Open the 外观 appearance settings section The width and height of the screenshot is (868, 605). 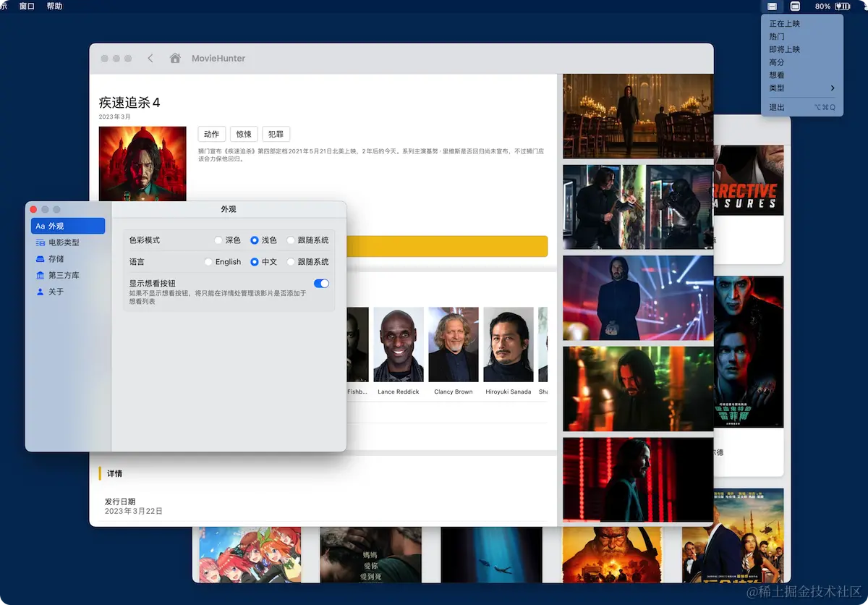[x=68, y=227]
